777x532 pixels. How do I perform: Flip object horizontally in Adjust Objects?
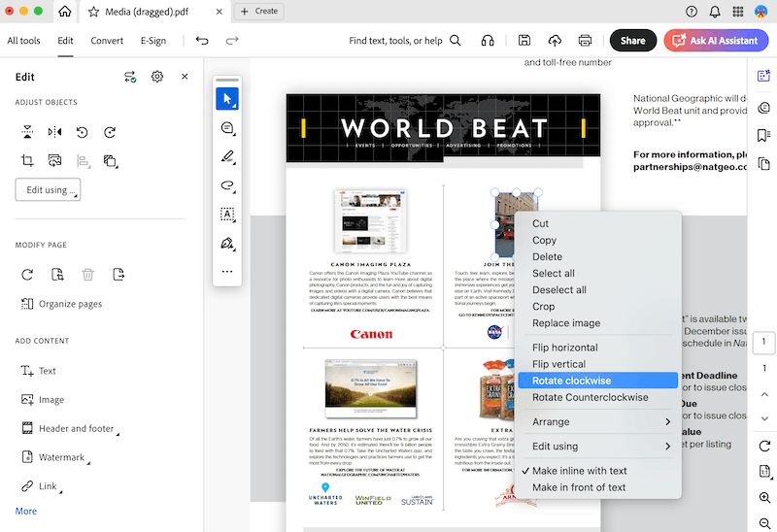click(x=54, y=132)
